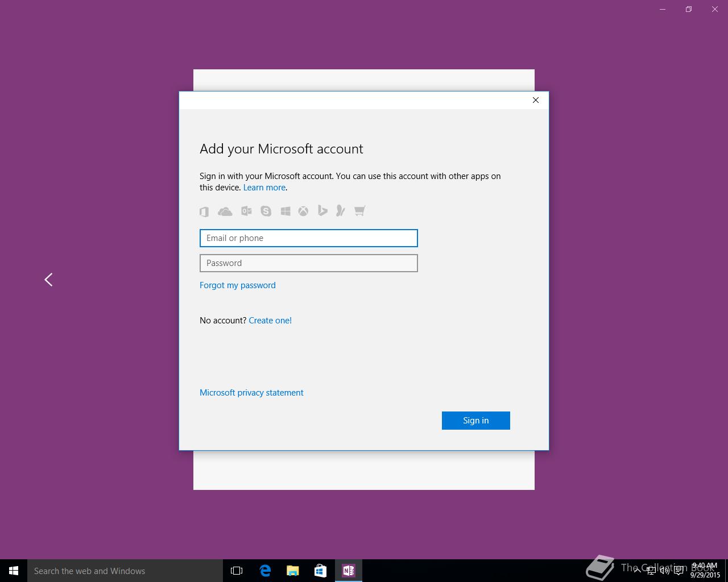The image size is (728, 582).
Task: Click the MSN butterfly icon
Action: coord(341,211)
